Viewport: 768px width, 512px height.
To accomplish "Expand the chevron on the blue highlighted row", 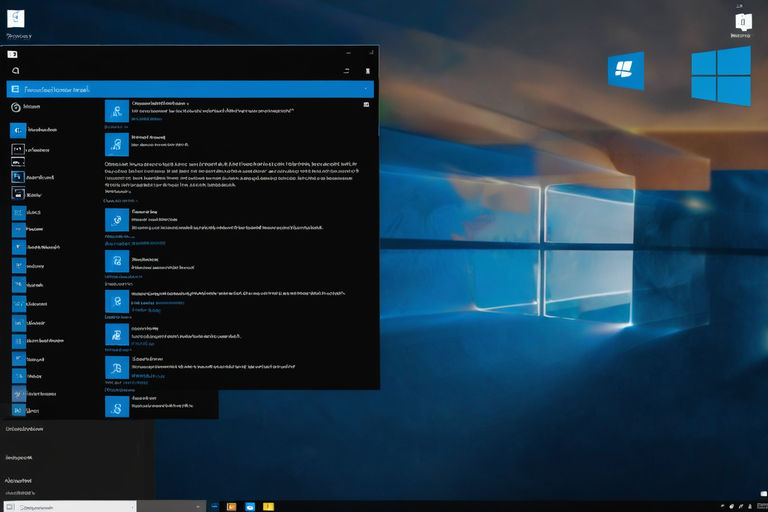I will [365, 89].
